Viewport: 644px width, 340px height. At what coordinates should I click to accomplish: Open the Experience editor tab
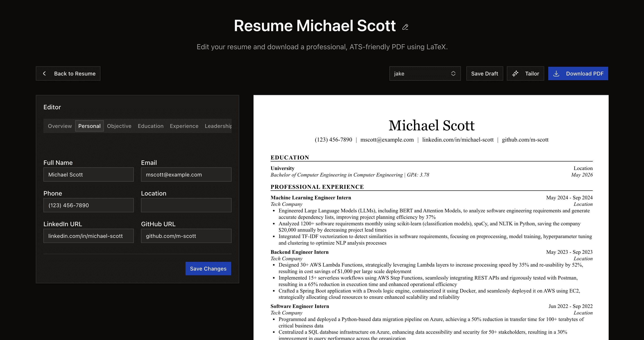click(184, 126)
